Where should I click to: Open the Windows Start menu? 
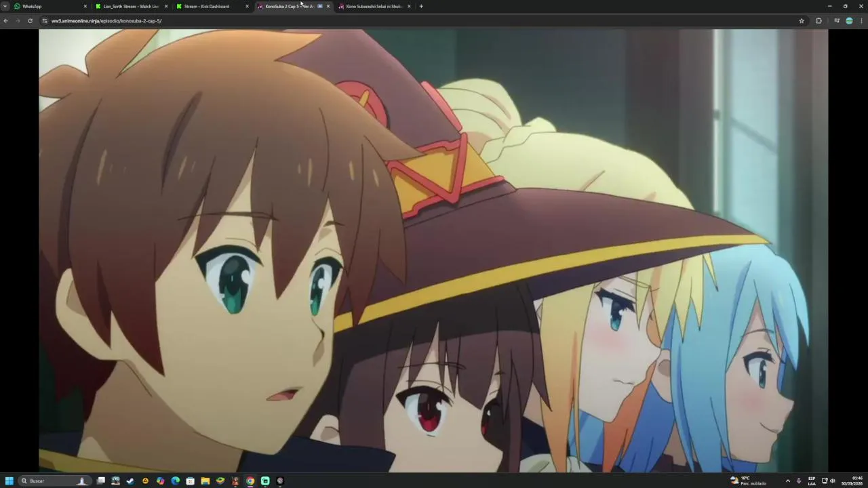pyautogui.click(x=9, y=481)
